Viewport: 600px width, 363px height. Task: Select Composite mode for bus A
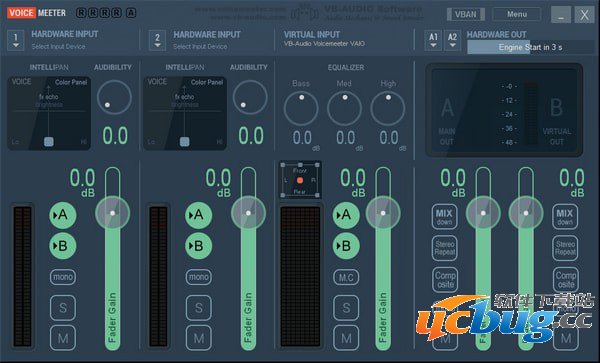[445, 280]
